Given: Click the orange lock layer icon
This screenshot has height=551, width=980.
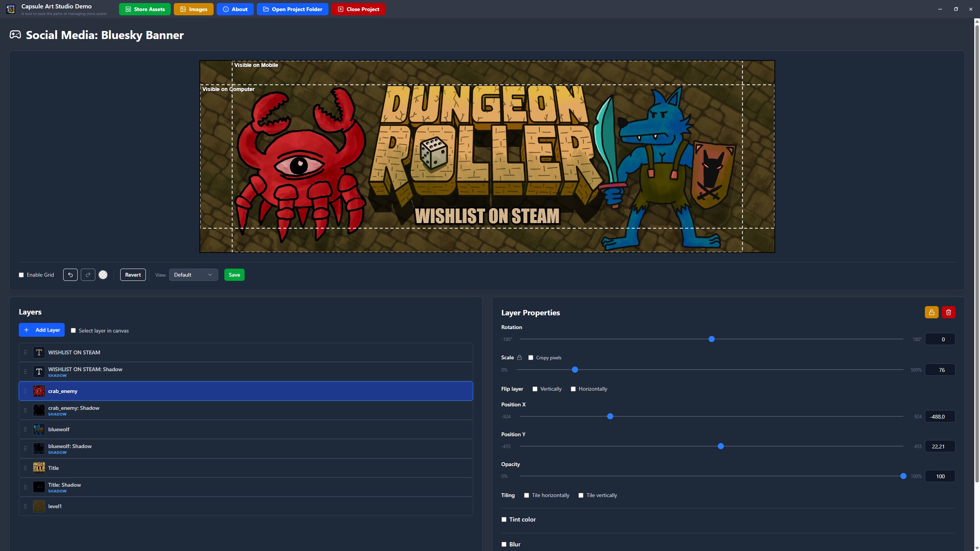Looking at the screenshot, I should click(x=931, y=312).
